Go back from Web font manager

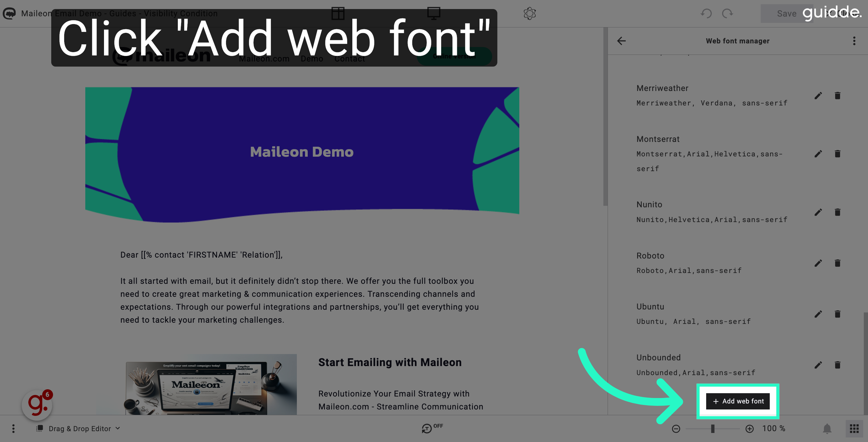click(x=621, y=41)
